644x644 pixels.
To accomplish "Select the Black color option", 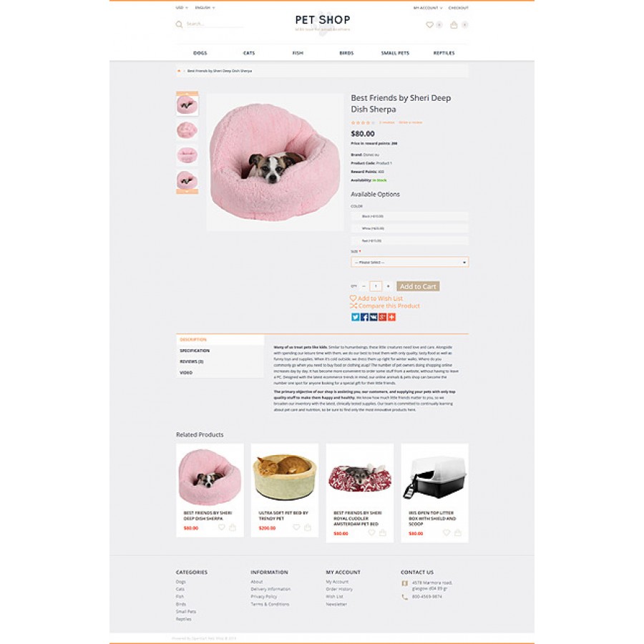I will (410, 216).
